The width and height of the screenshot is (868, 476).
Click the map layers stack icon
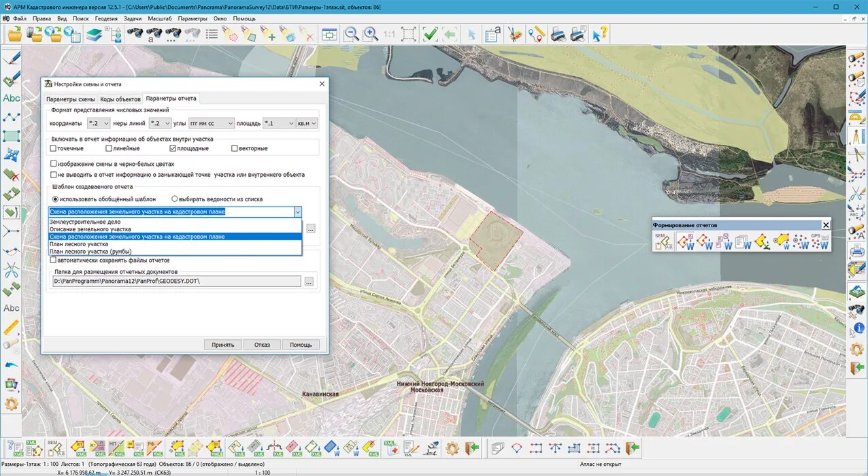(93, 33)
